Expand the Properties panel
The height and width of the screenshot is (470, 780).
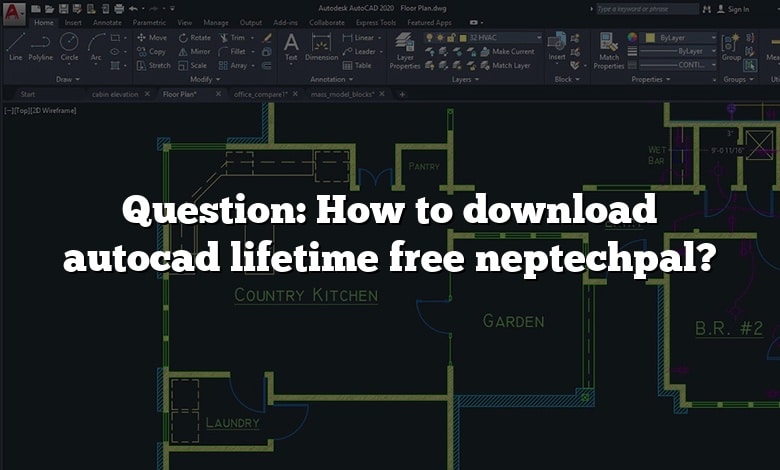(651, 79)
